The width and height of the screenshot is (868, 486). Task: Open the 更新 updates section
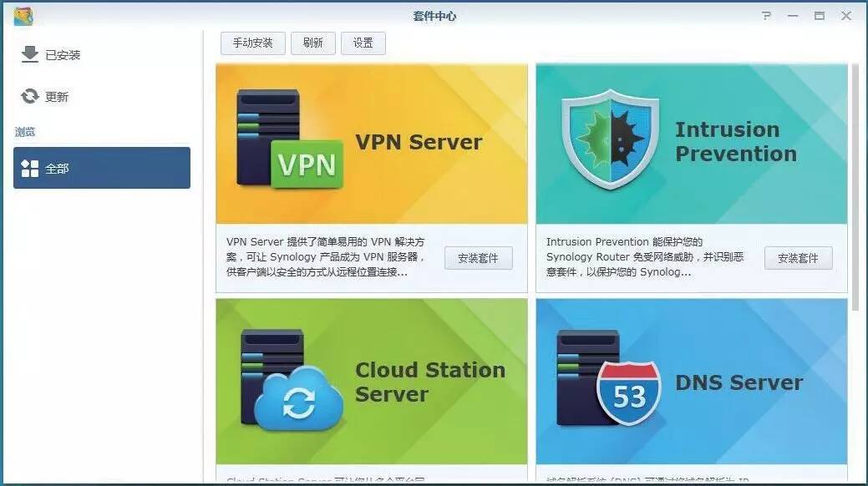coord(103,97)
